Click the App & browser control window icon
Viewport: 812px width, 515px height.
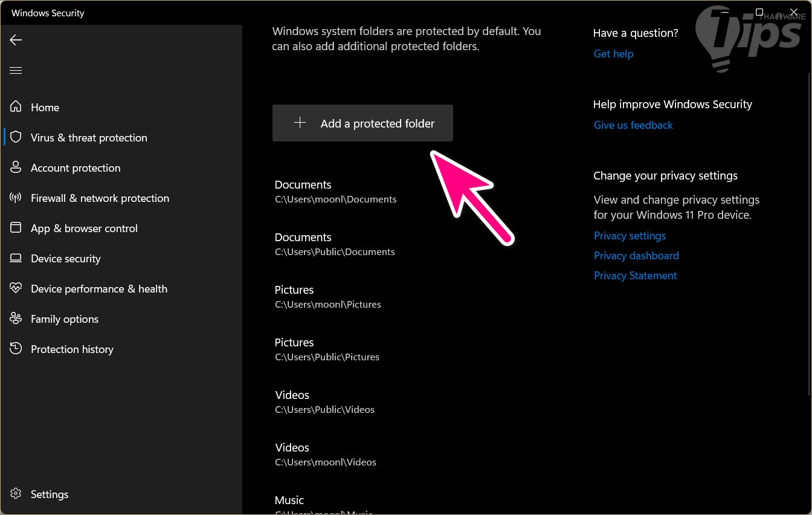16,228
